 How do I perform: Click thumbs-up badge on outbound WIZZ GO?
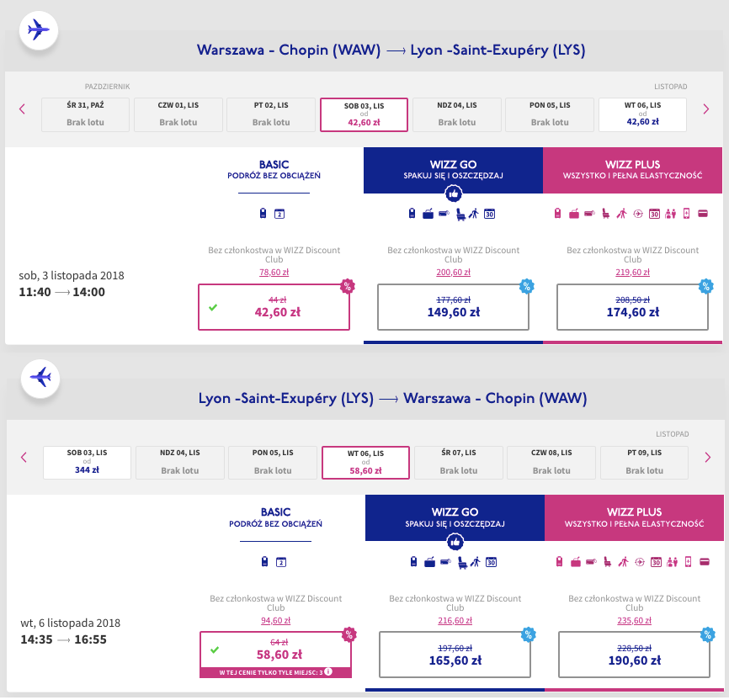(453, 194)
